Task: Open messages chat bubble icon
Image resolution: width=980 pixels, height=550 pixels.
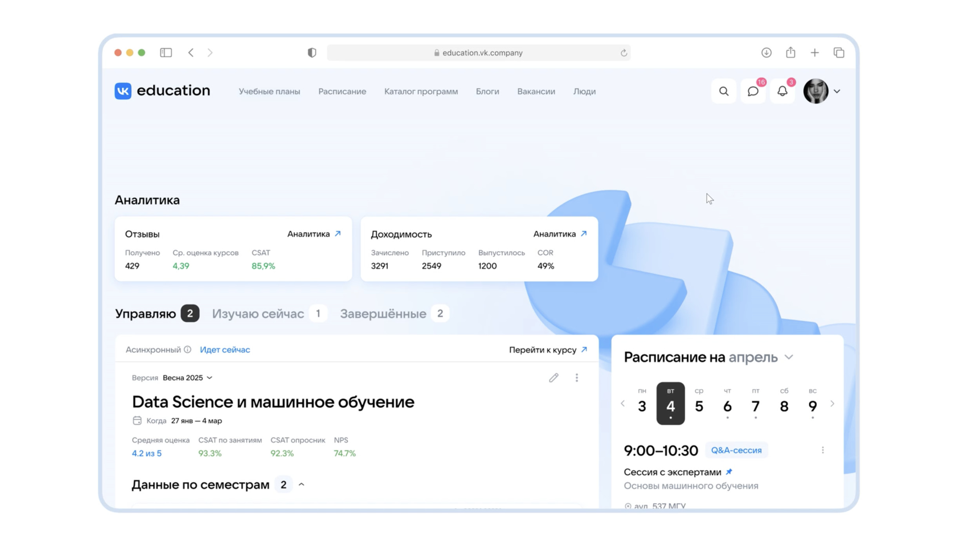Action: click(x=753, y=91)
